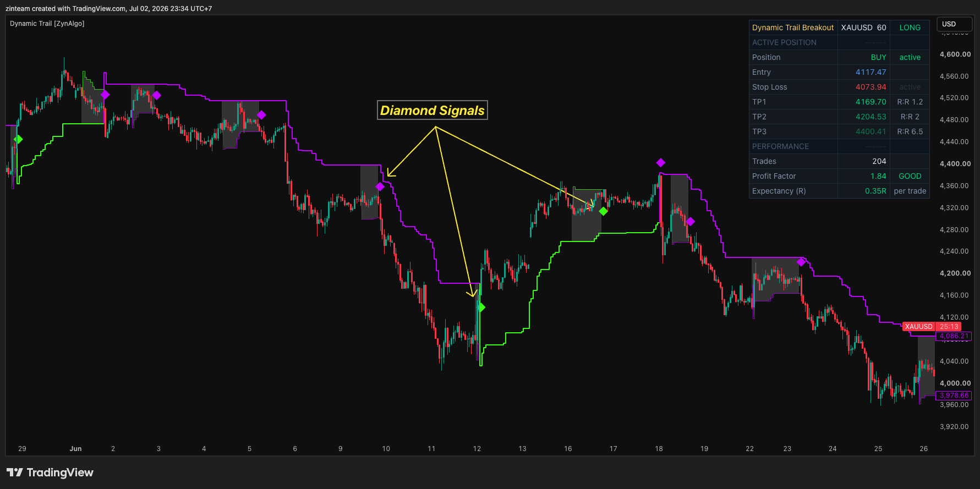Click the 25:13 countdown label
The width and height of the screenshot is (980, 489).
[x=949, y=327]
